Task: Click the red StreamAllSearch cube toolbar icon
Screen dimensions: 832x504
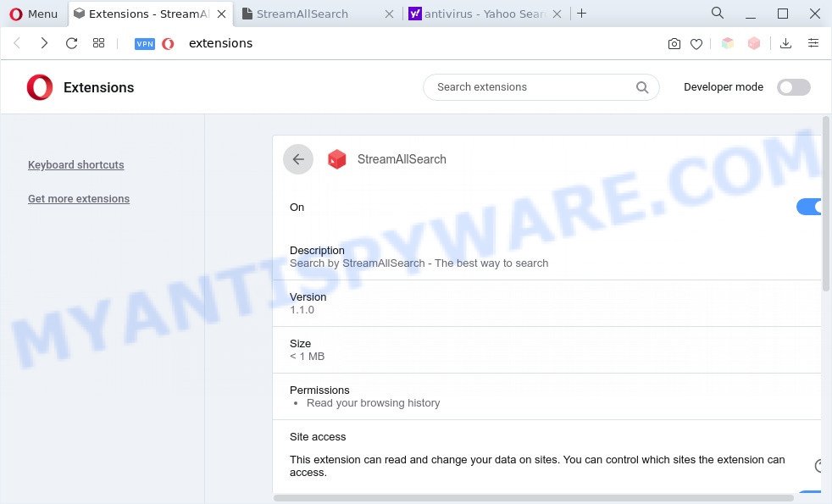Action: coord(754,43)
